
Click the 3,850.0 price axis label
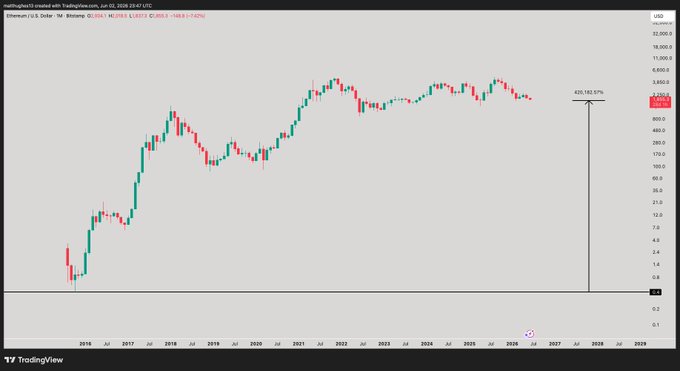coord(662,82)
